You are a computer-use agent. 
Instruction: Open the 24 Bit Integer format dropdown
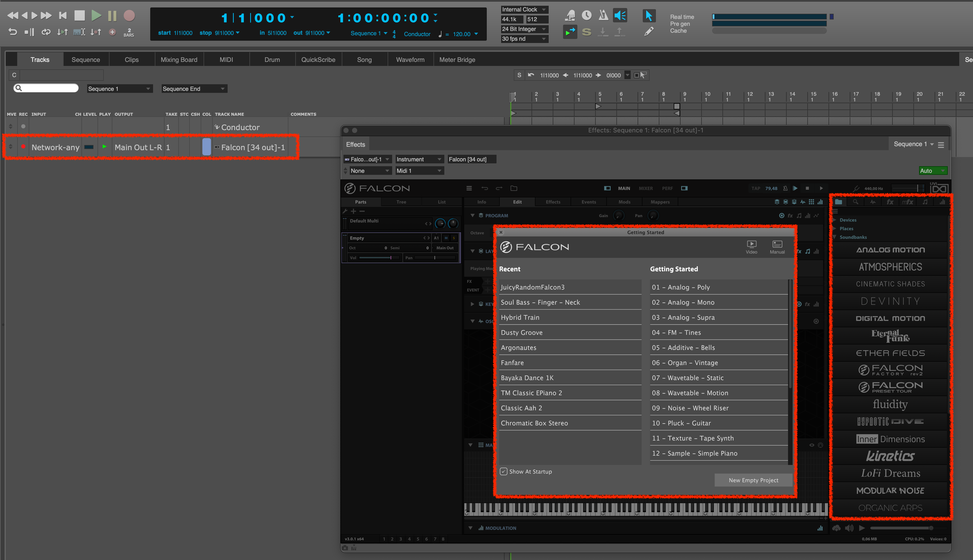click(524, 29)
